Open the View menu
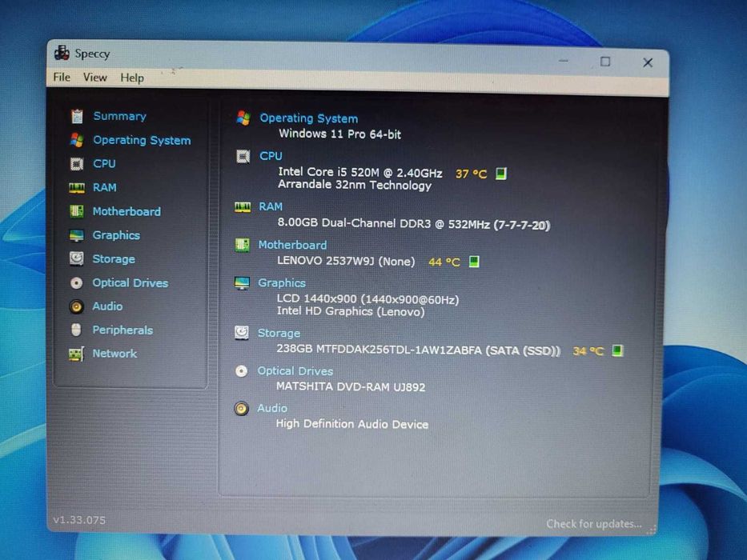Screen dimensions: 747x560 click(x=94, y=77)
